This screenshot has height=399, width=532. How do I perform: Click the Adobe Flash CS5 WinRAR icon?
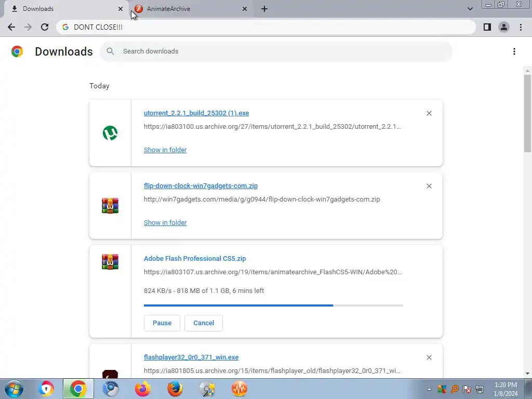[110, 262]
